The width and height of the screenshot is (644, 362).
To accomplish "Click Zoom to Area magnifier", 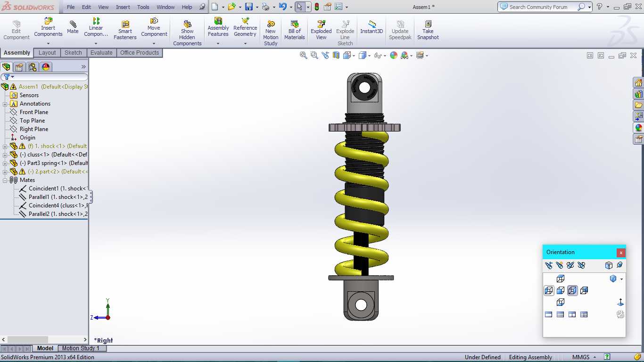I will (x=314, y=55).
